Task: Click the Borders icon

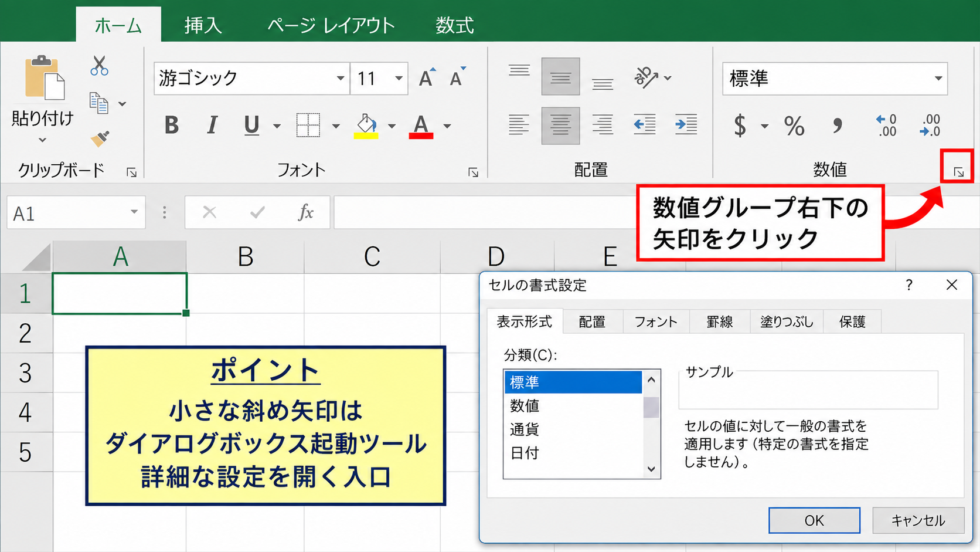Action: point(308,125)
